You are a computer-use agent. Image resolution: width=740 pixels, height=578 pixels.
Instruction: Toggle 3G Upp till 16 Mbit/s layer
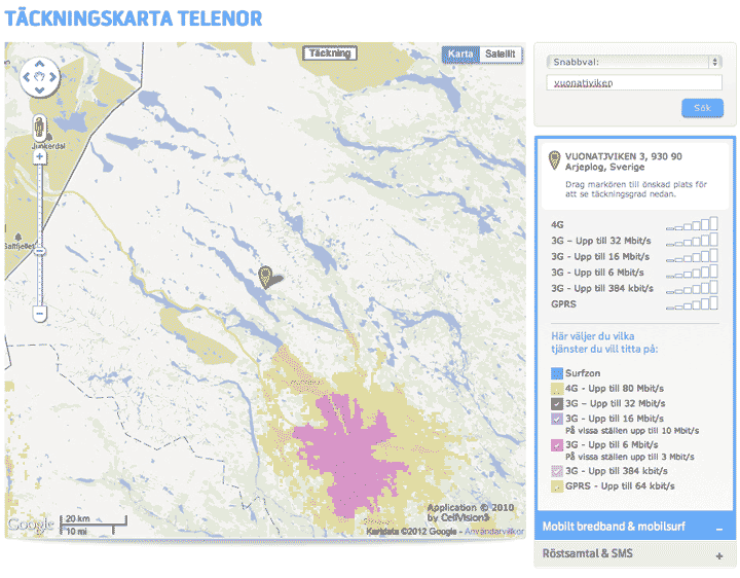(x=557, y=419)
